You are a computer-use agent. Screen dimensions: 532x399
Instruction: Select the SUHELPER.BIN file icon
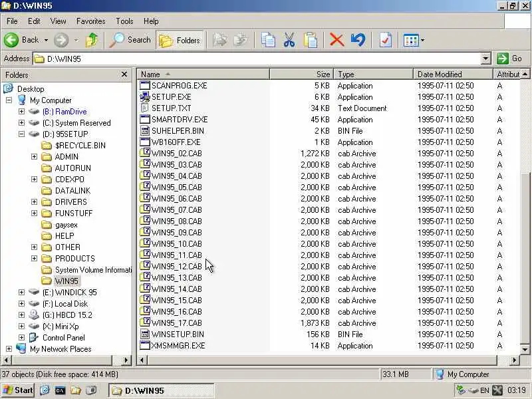(x=145, y=130)
